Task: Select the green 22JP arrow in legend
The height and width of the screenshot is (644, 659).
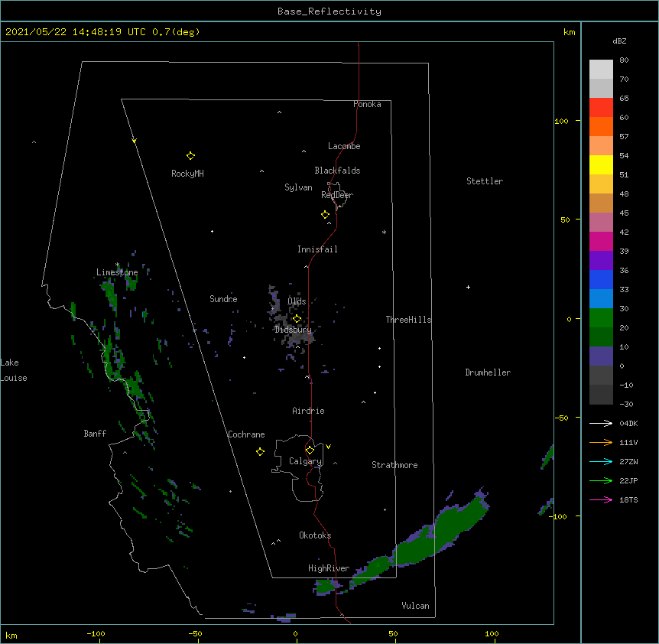Action: (x=601, y=480)
